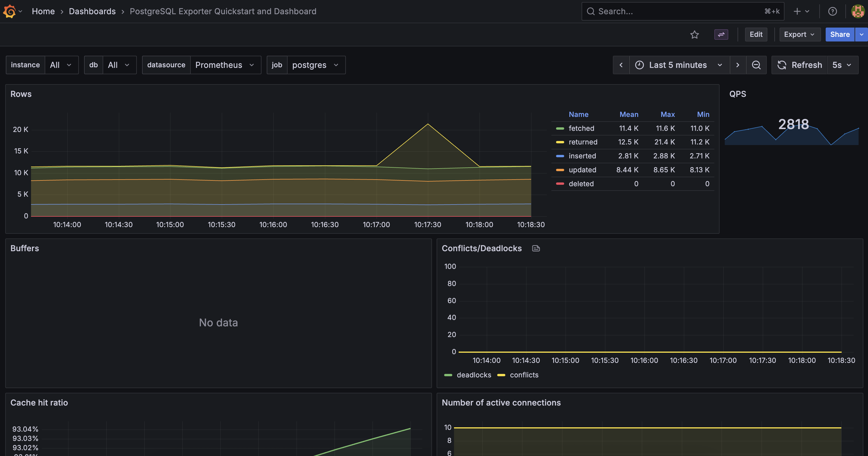The height and width of the screenshot is (456, 868).
Task: Open the Prometheus datasource selector
Action: (225, 65)
